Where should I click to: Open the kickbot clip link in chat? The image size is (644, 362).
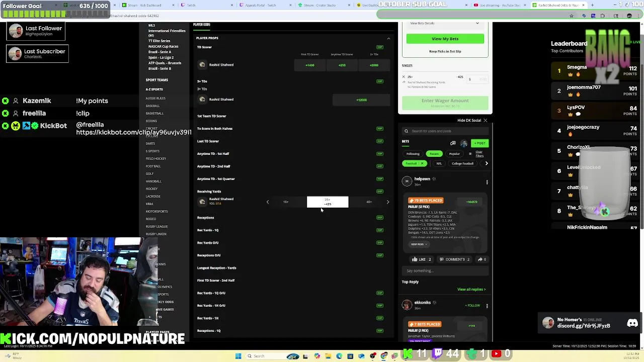click(133, 132)
